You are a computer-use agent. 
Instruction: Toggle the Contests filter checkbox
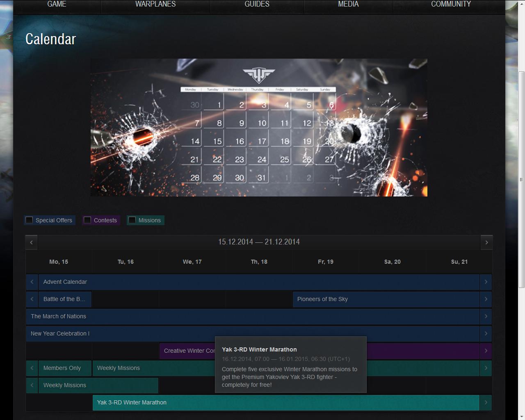coord(87,220)
